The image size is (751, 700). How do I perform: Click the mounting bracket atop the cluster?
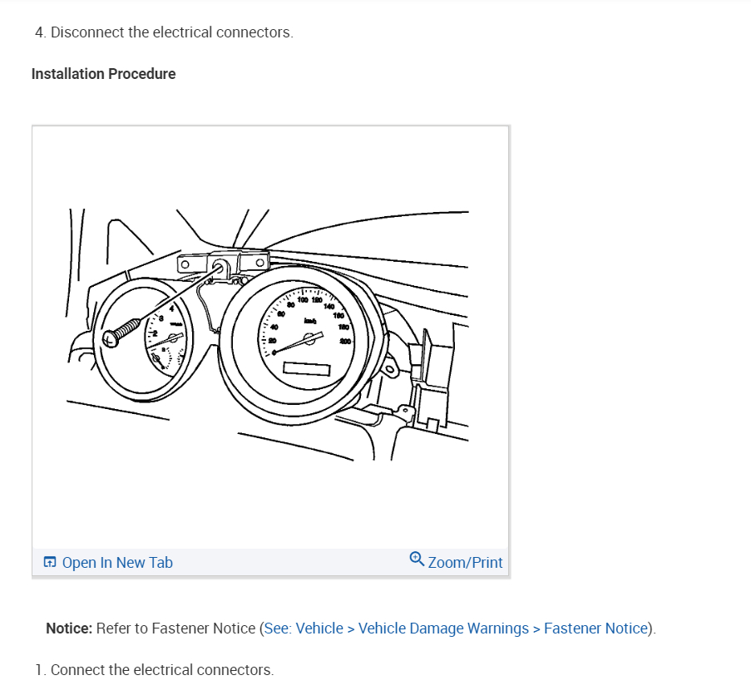(223, 264)
